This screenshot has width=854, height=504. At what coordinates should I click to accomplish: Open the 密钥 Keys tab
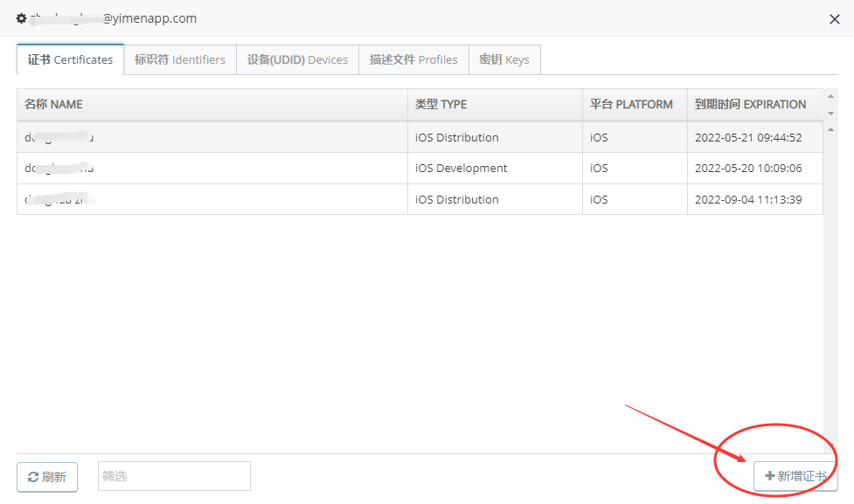click(504, 59)
